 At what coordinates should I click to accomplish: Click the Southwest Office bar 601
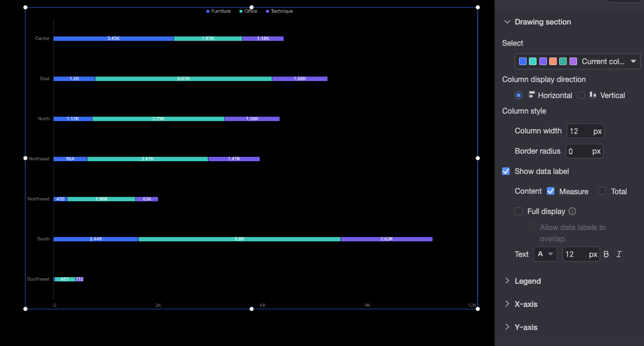65,279
